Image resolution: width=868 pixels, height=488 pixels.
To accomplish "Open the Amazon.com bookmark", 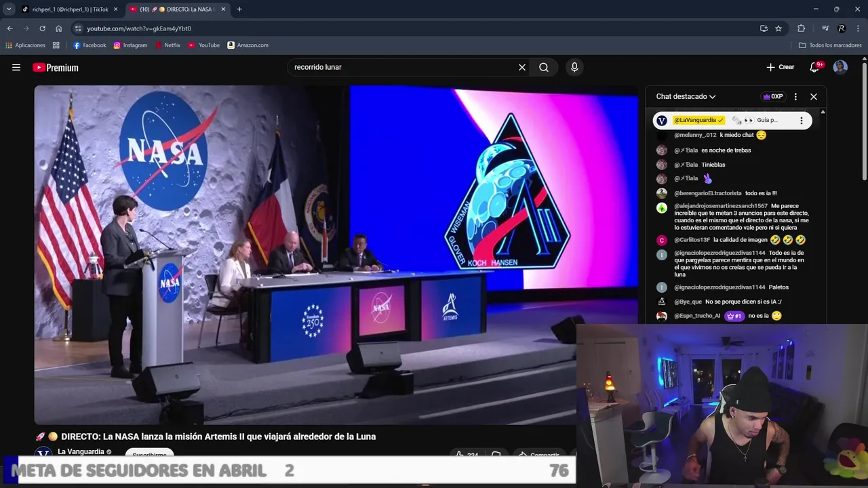I will pyautogui.click(x=248, y=45).
